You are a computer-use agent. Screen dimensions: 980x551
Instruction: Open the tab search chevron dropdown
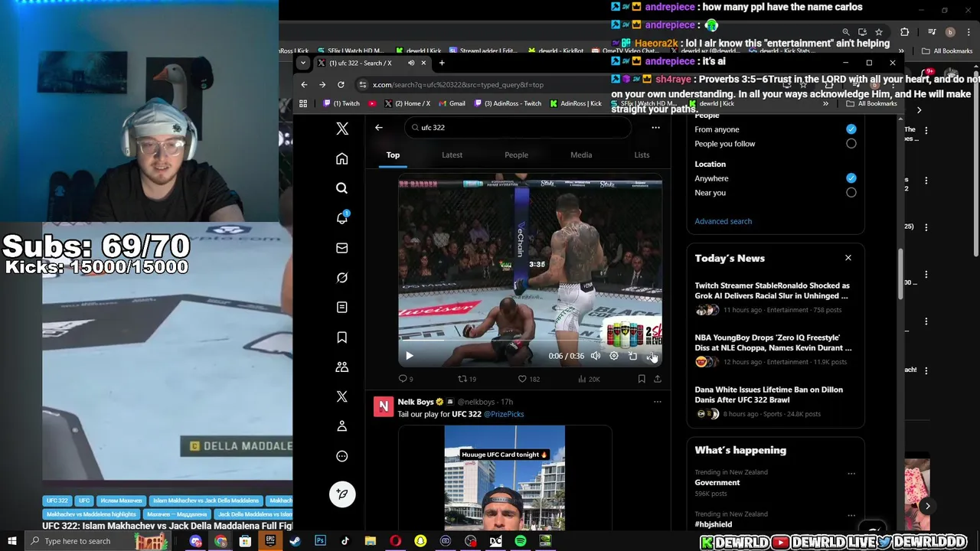click(303, 63)
